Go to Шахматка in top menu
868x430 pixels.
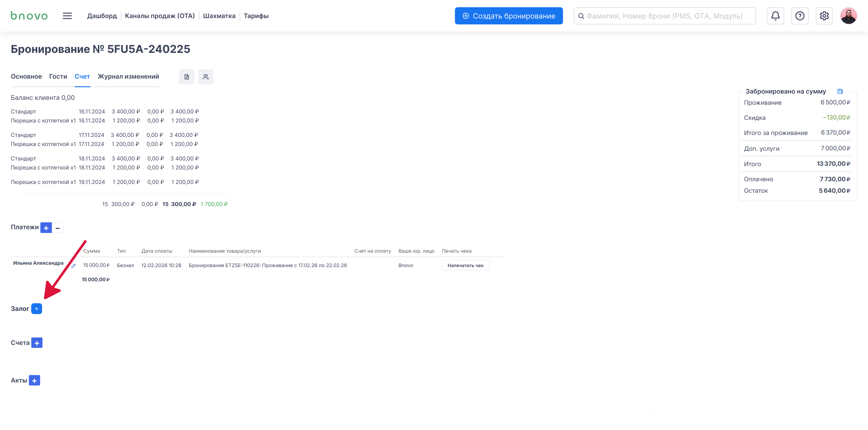click(219, 16)
